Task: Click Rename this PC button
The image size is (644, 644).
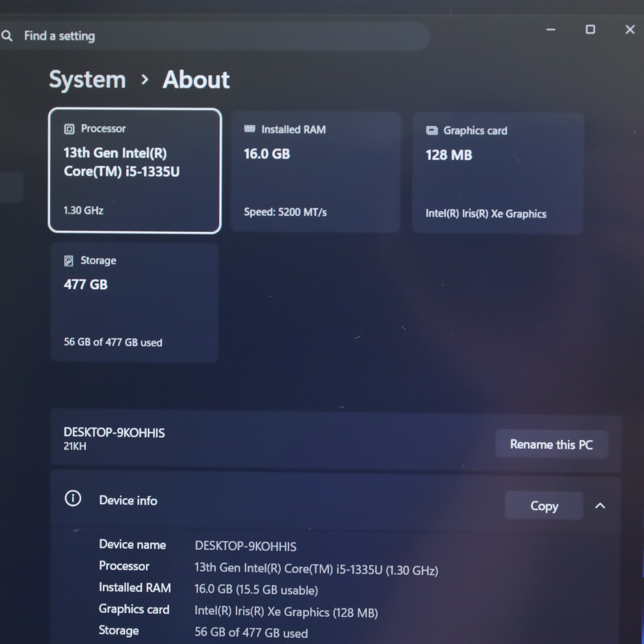Action: pyautogui.click(x=551, y=444)
